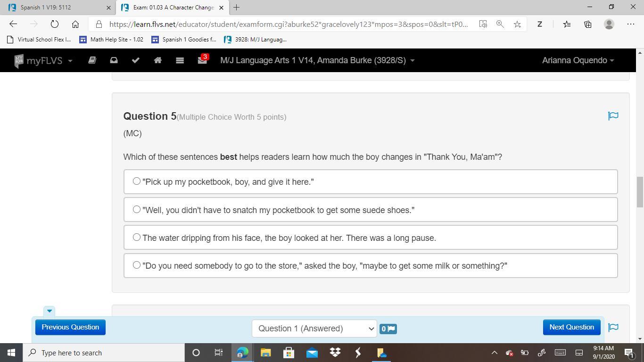The height and width of the screenshot is (362, 644).
Task: Go to the Next Question
Action: tap(571, 327)
